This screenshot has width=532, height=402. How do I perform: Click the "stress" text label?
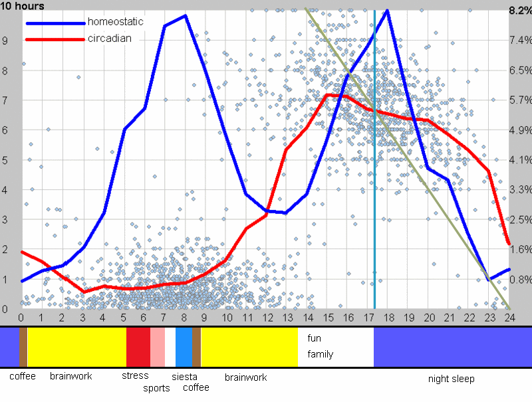(x=135, y=376)
